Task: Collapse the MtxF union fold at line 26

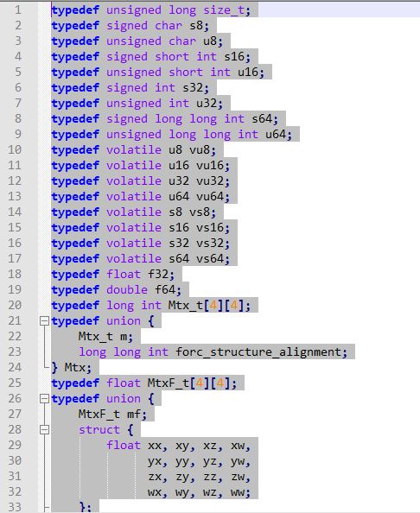Action: click(44, 398)
